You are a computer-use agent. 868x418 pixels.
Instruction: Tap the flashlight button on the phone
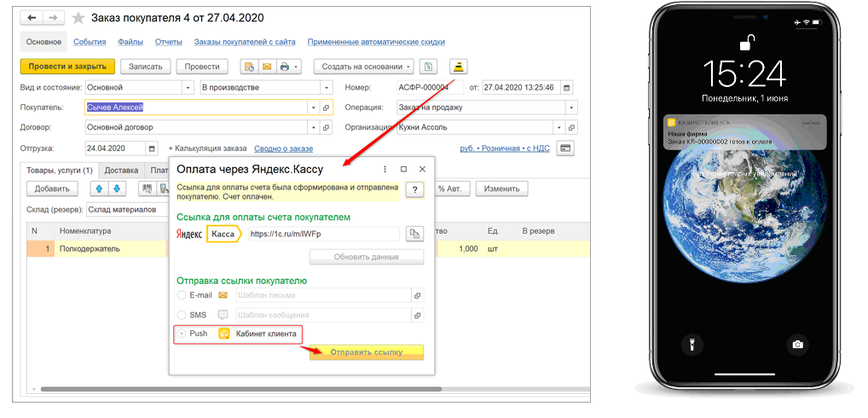(692, 344)
